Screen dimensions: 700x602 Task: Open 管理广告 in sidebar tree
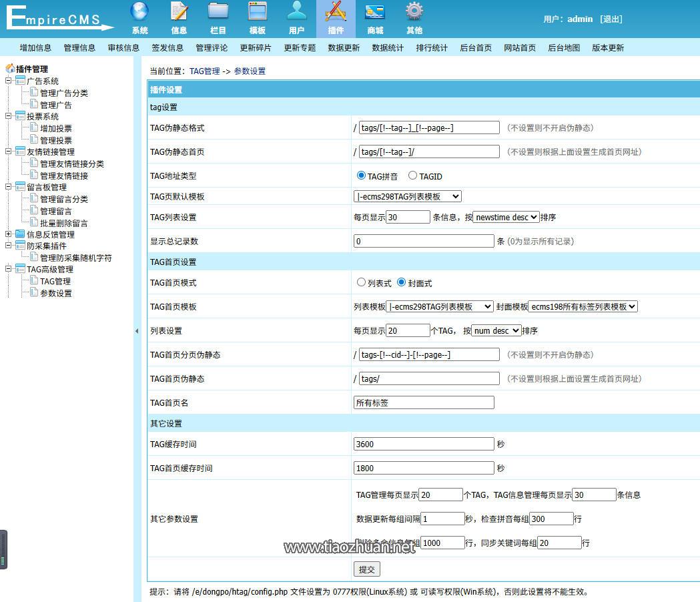[x=56, y=105]
